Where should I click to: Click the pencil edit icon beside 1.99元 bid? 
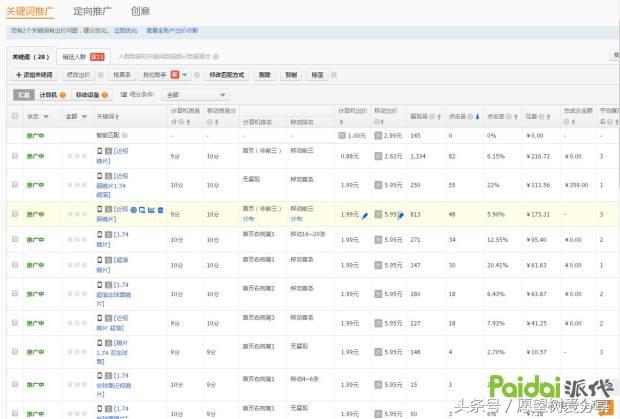365,214
